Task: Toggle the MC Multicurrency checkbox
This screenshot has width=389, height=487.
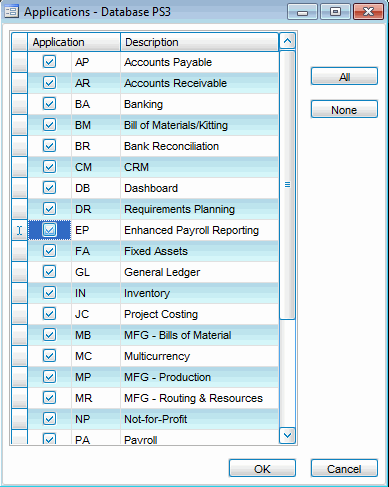Action: 49,356
